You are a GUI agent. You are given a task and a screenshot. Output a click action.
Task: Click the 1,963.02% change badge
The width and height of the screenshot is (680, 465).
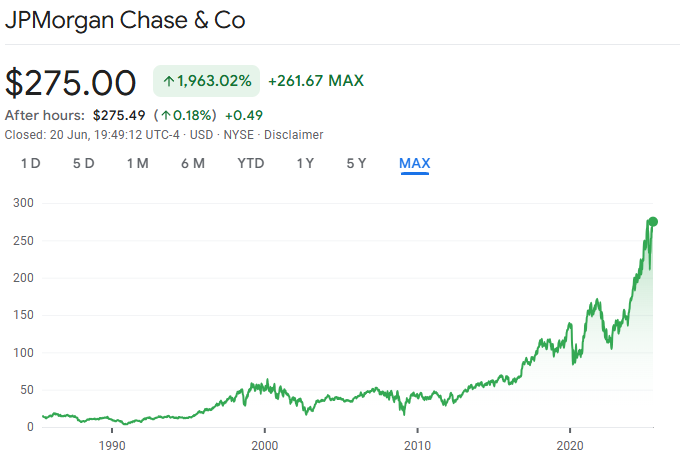(206, 81)
